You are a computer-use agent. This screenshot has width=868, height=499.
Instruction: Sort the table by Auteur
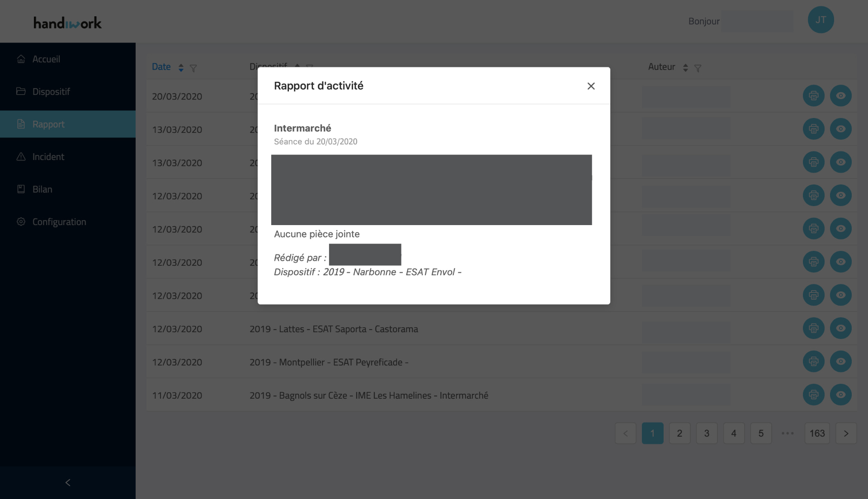coord(685,67)
